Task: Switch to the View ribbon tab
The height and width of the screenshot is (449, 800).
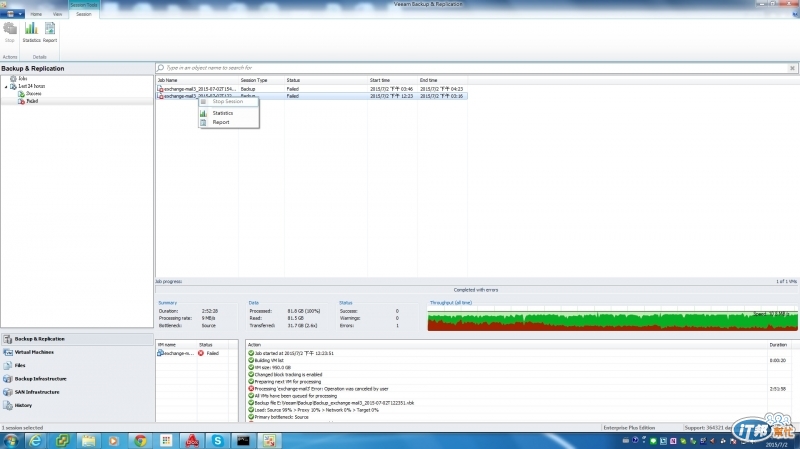Action: [x=58, y=14]
